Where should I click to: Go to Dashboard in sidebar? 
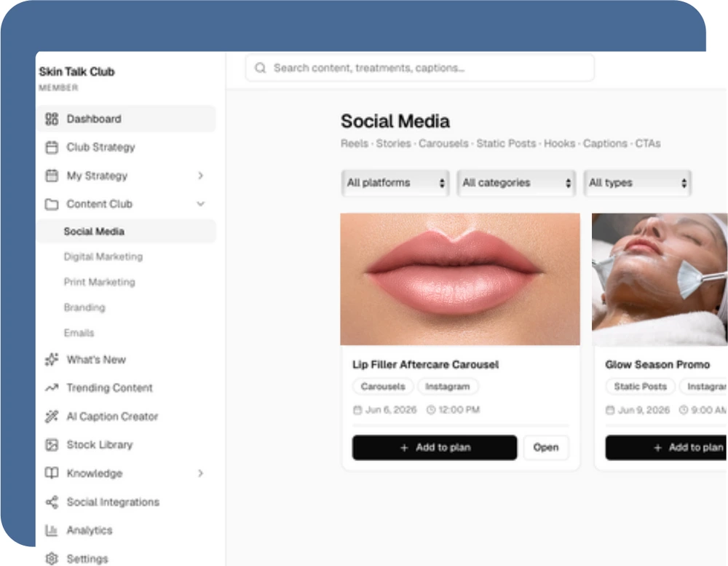pyautogui.click(x=126, y=119)
